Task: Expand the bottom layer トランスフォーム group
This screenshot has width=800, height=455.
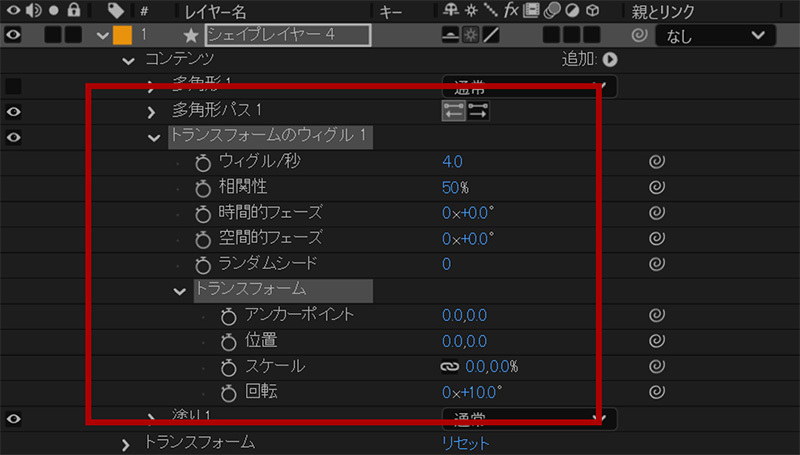Action: pyautogui.click(x=126, y=445)
